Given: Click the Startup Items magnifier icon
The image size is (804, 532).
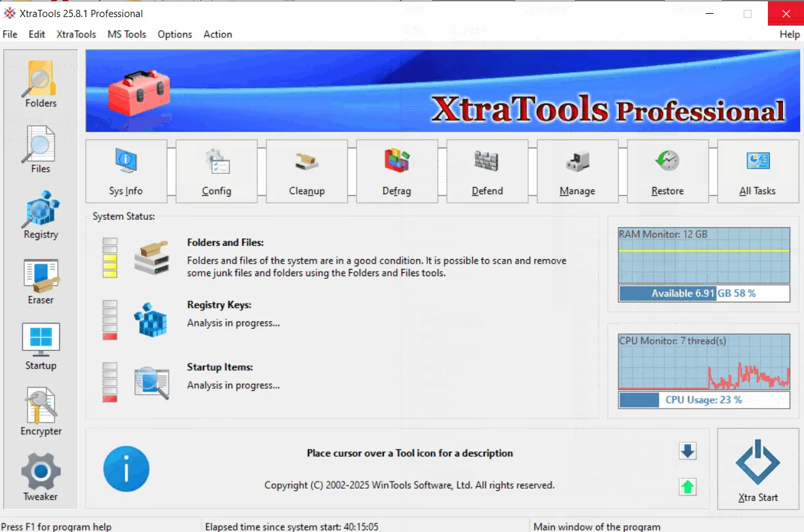Looking at the screenshot, I should pos(152,382).
